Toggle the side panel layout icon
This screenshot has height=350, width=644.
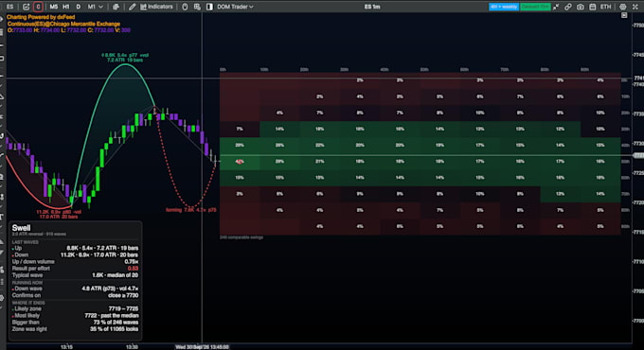209,7
